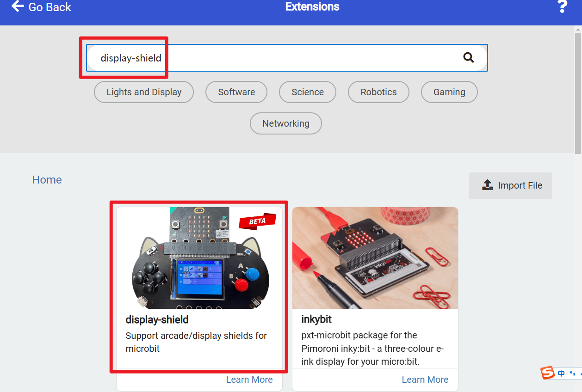Image resolution: width=582 pixels, height=392 pixels.
Task: Toggle the Chinese input mode indicator
Action: (x=561, y=374)
